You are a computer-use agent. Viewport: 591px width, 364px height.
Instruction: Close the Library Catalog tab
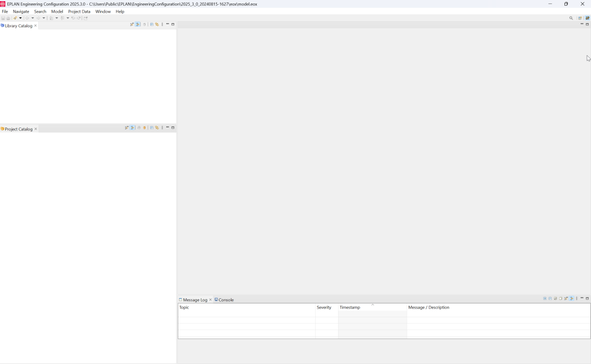[x=36, y=25]
